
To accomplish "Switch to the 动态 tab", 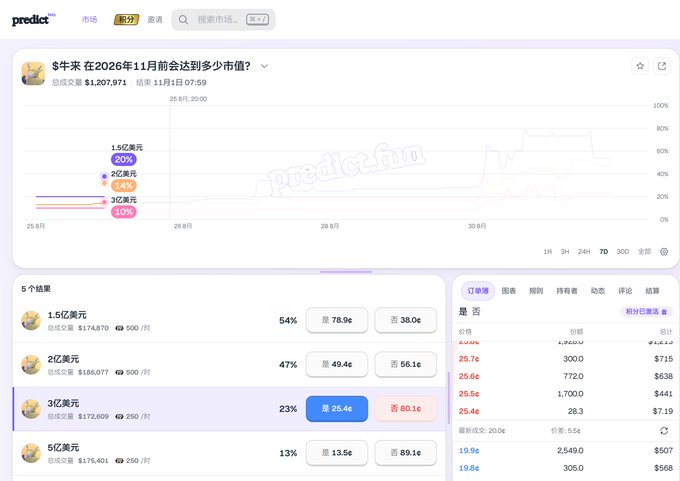I will coord(598,291).
